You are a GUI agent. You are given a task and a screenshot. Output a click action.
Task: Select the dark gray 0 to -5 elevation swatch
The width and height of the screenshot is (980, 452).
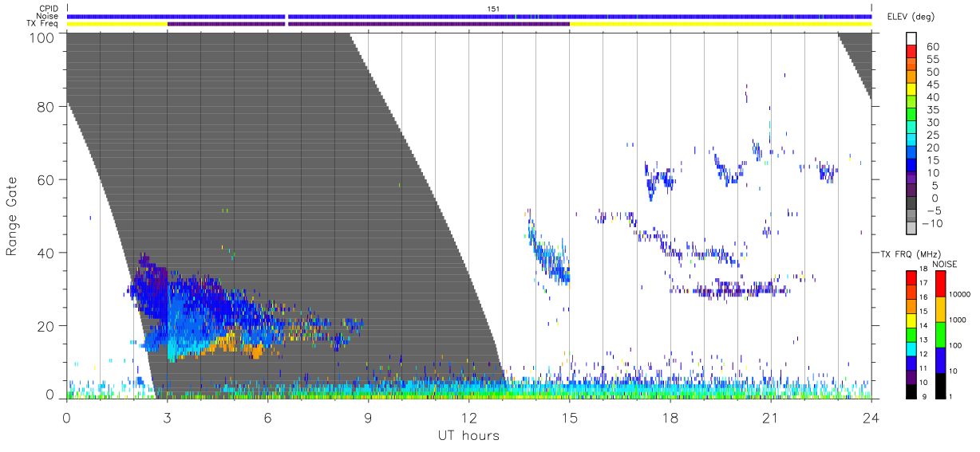click(911, 204)
